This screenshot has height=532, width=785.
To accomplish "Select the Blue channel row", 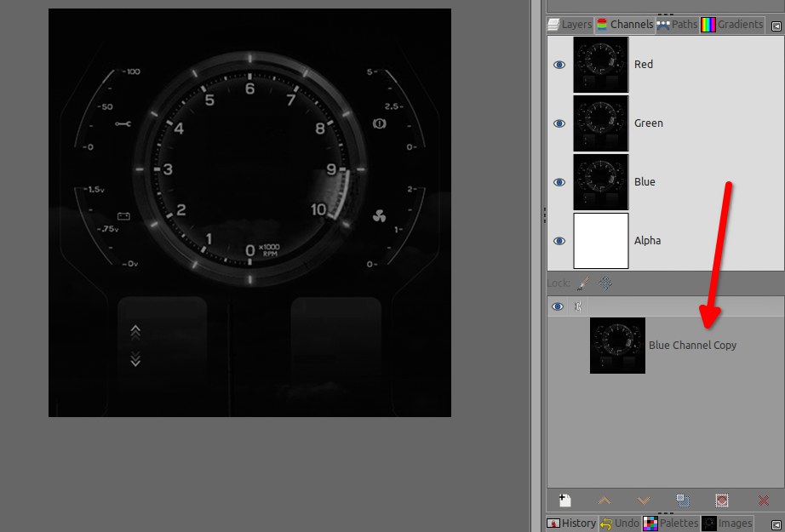I will click(645, 182).
